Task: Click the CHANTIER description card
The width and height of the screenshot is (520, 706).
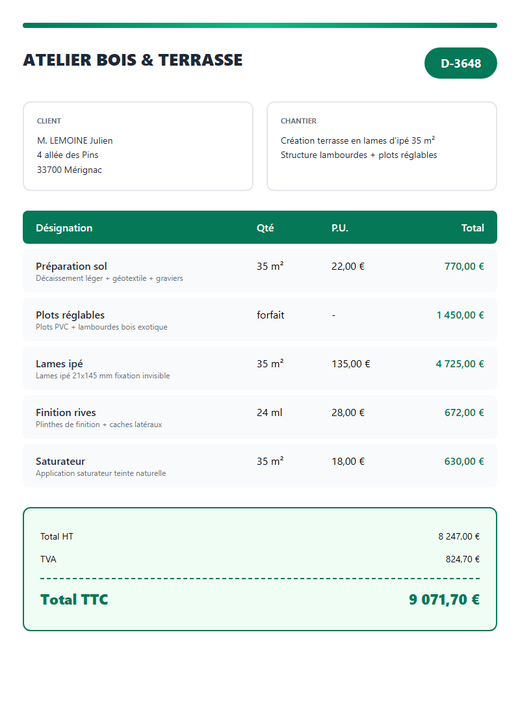Action: click(x=381, y=146)
